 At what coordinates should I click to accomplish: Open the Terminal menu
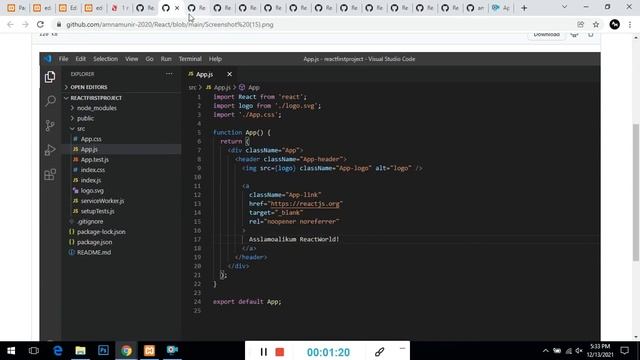click(x=190, y=59)
